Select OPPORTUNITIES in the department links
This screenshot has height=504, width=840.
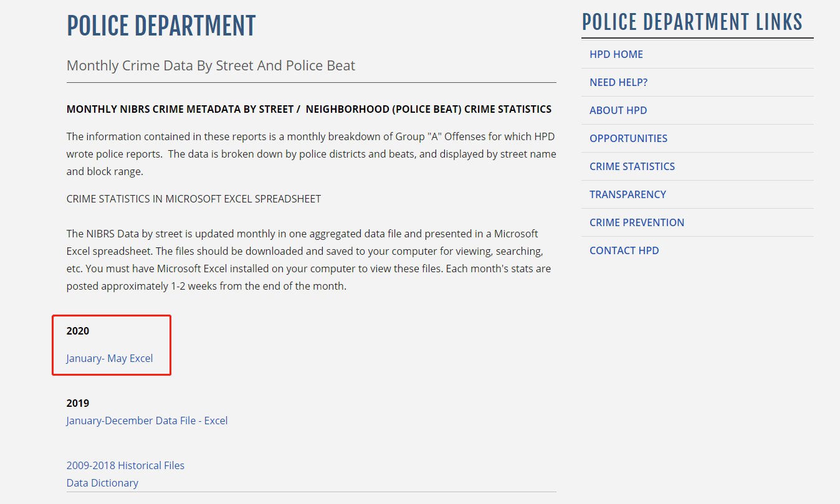628,138
